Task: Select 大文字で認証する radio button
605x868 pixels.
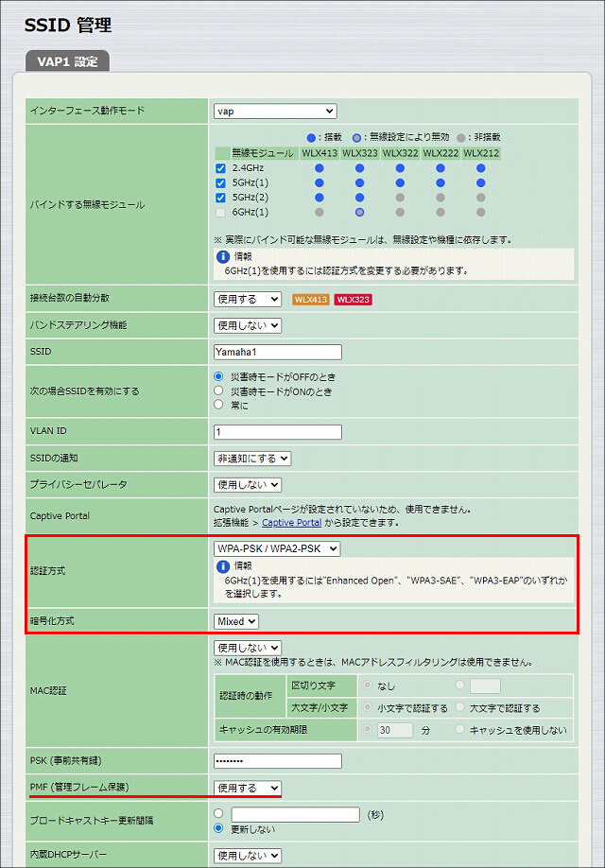Action: tap(459, 707)
